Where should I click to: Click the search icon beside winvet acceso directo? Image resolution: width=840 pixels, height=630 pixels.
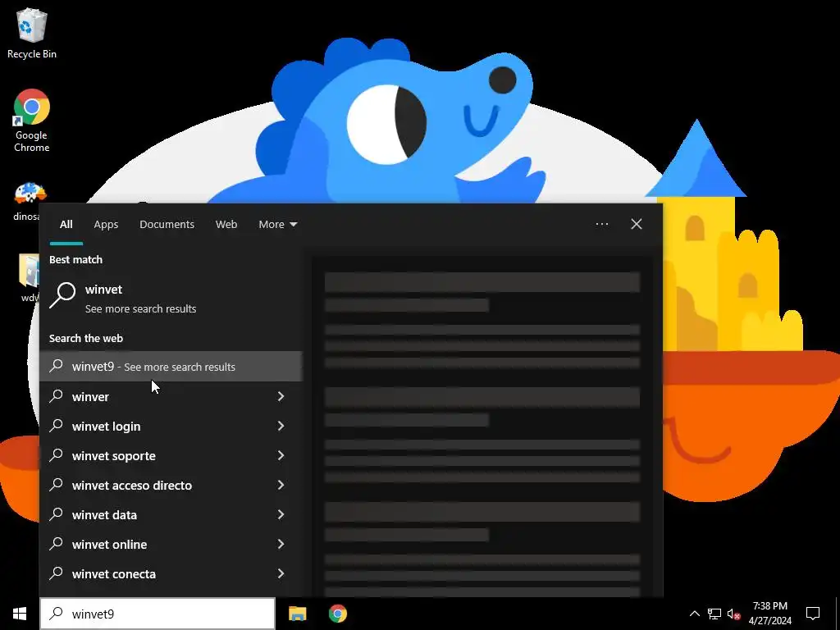pos(56,484)
